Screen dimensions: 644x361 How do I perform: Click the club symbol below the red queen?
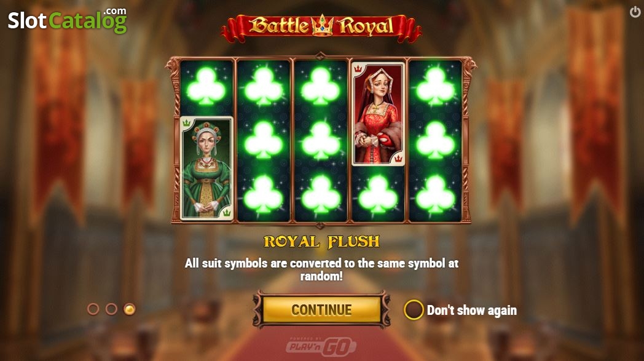pyautogui.click(x=378, y=196)
